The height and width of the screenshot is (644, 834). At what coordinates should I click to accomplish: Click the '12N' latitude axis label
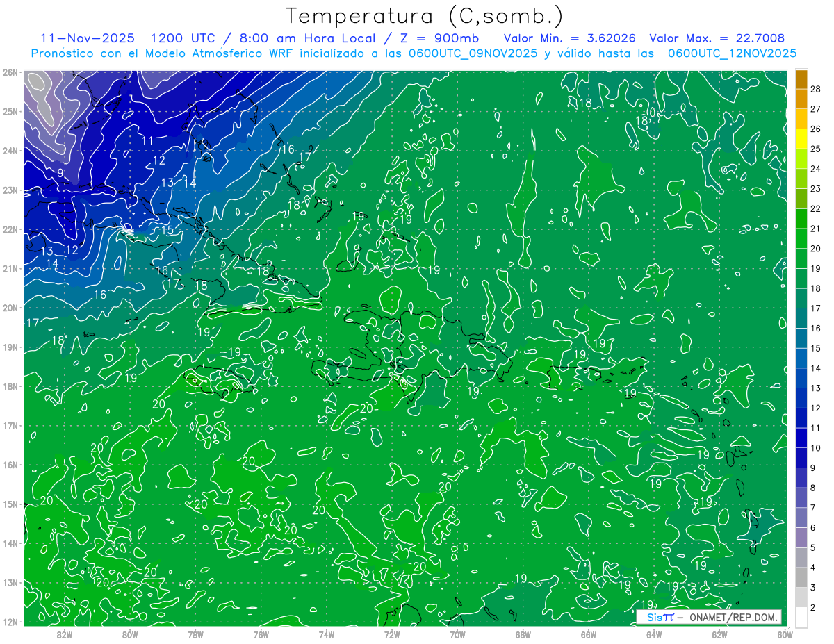(10, 622)
